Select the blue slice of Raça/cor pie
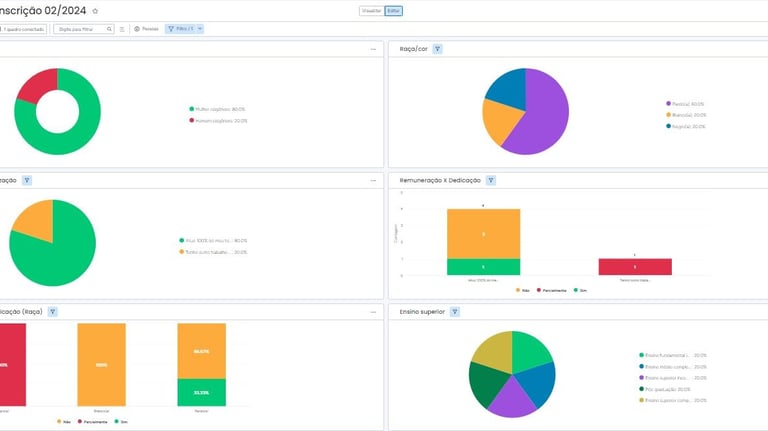 click(x=509, y=90)
